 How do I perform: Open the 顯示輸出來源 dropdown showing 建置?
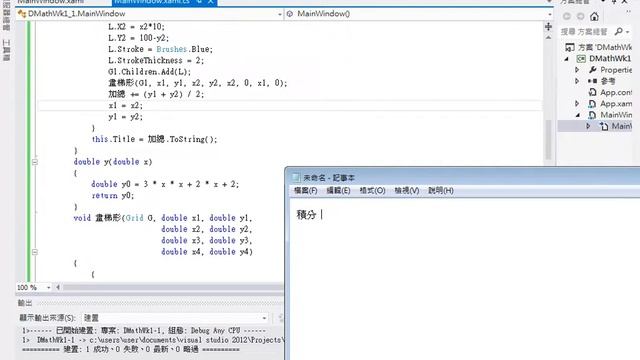click(264, 318)
